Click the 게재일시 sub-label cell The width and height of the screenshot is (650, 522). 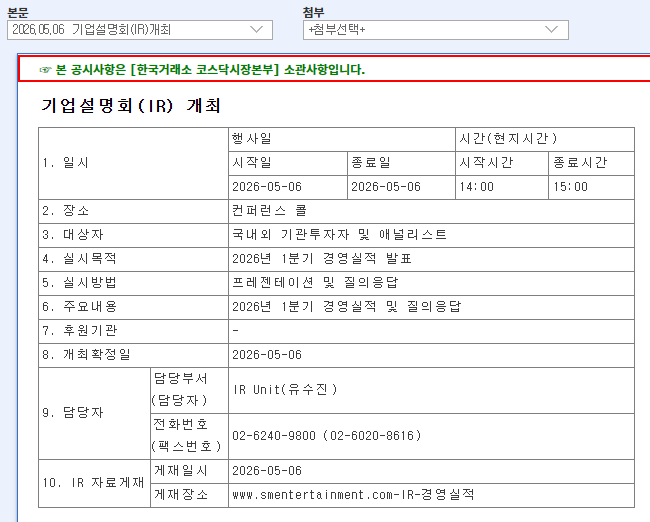(189, 471)
